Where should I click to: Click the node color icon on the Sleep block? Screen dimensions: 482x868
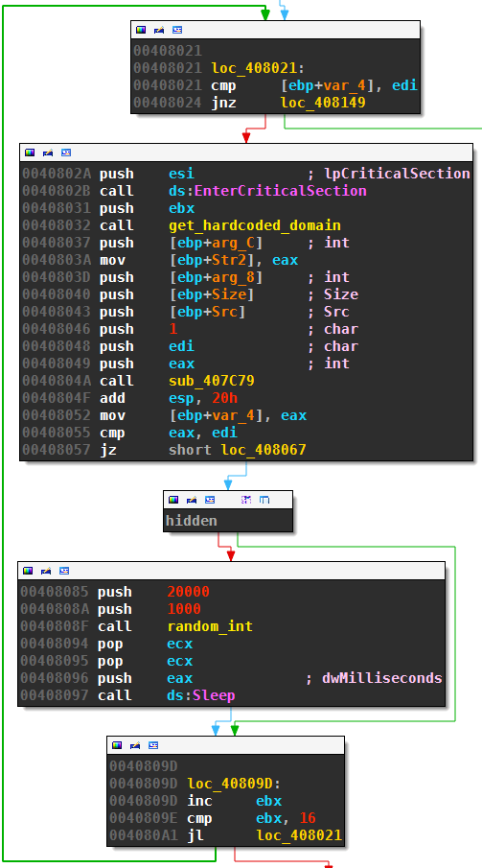28,570
